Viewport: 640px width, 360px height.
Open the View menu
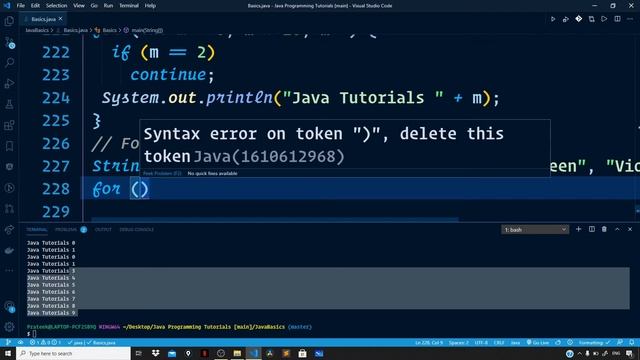pyautogui.click(x=79, y=6)
